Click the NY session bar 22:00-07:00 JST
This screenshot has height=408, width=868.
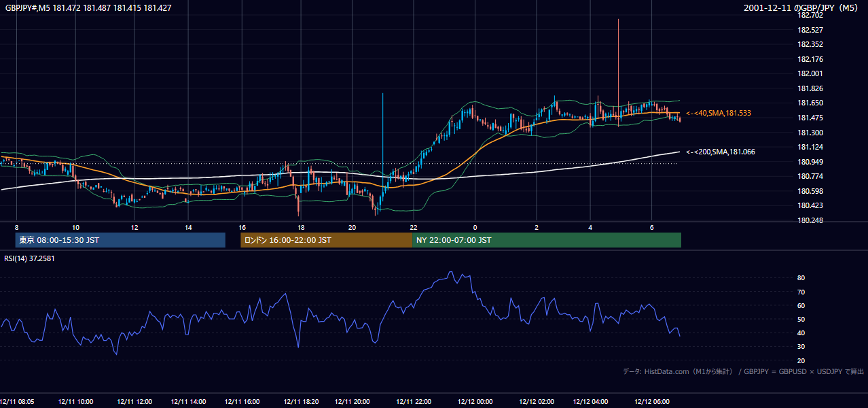[x=547, y=240]
